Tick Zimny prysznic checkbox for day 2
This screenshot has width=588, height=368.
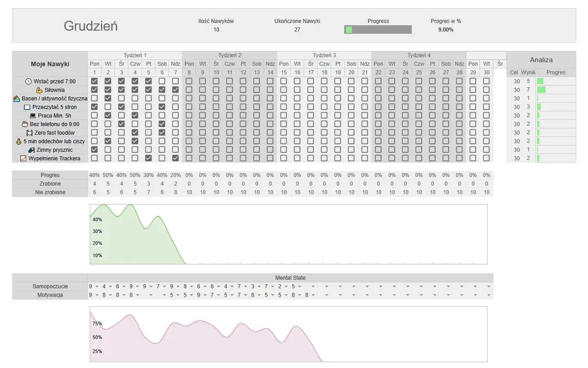click(x=108, y=150)
